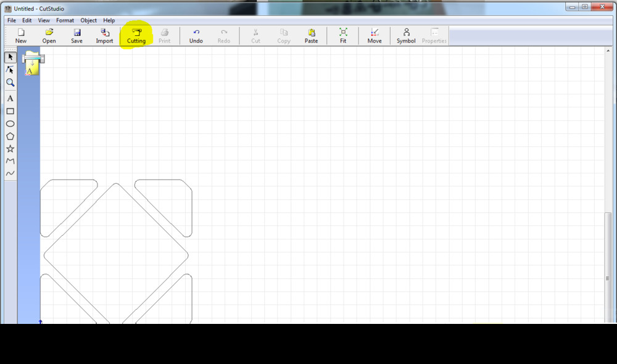
Task: Click the Redo toolbar button
Action: pyautogui.click(x=224, y=36)
